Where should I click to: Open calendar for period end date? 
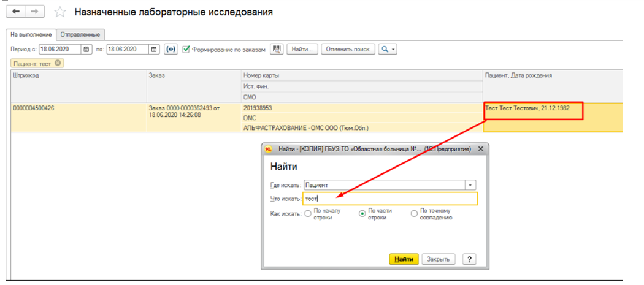coord(154,49)
